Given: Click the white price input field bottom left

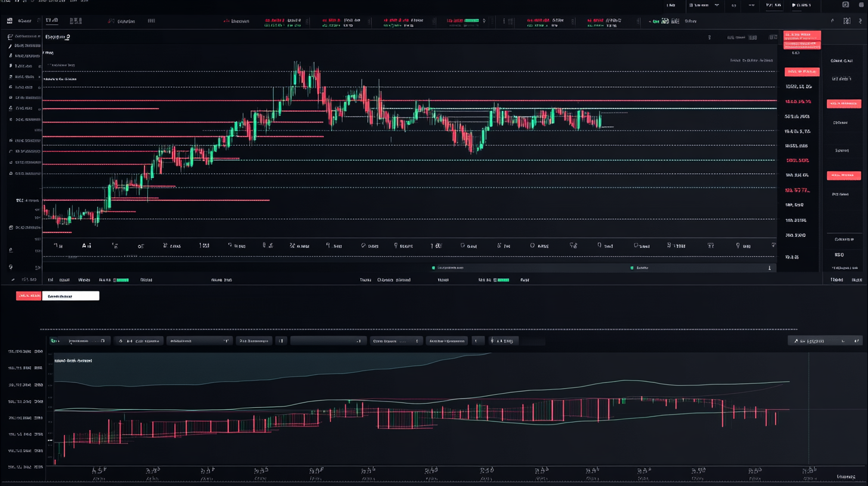Looking at the screenshot, I should (70, 295).
